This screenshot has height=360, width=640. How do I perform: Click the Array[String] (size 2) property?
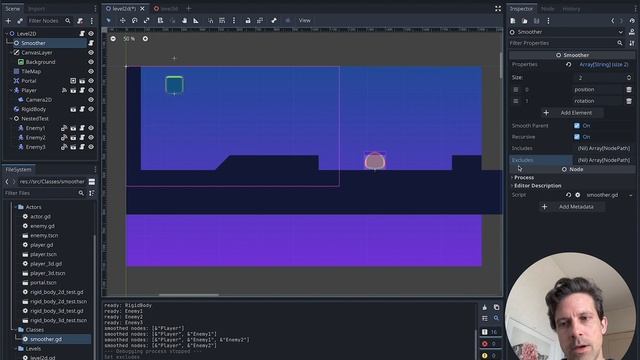click(603, 64)
